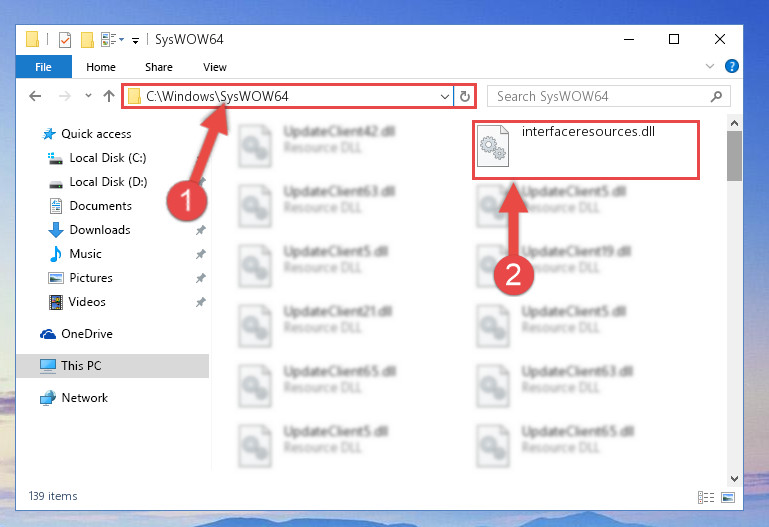Click the search magnifier icon
The image size is (769, 527).
(716, 97)
